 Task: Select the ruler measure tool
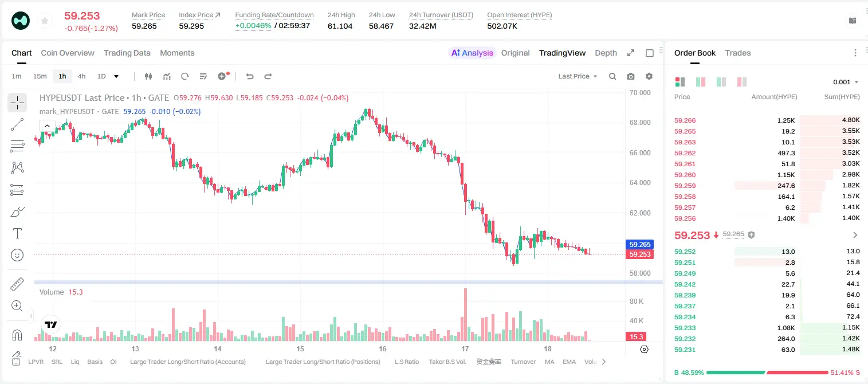pyautogui.click(x=17, y=284)
